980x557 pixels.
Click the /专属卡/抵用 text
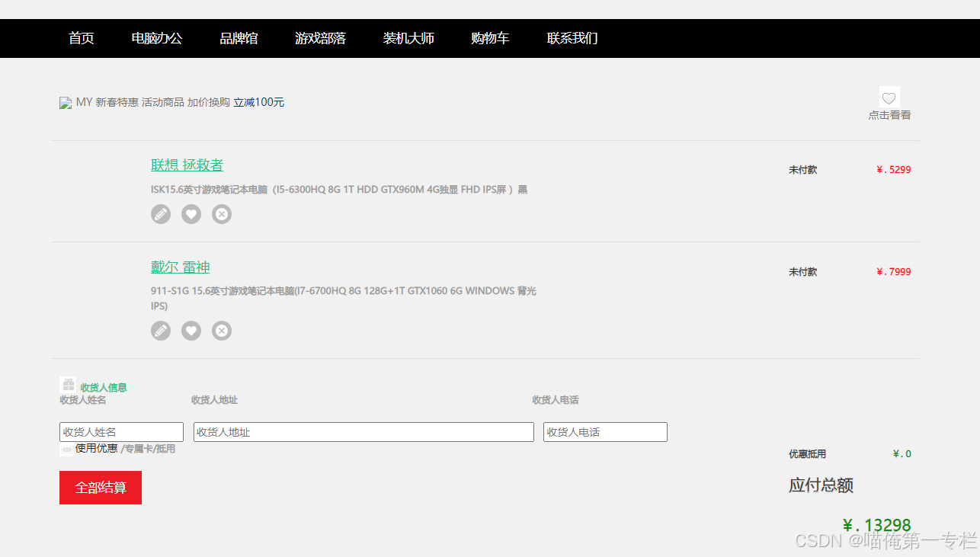[x=148, y=449]
